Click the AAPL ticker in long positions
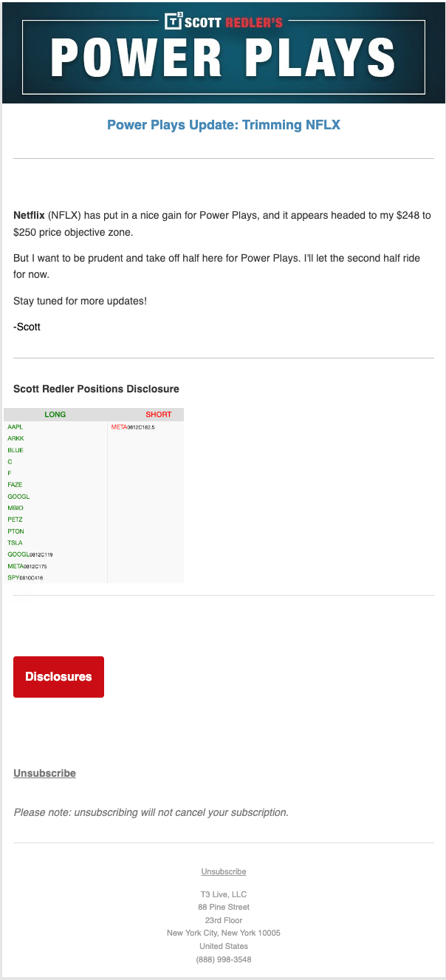This screenshot has height=980, width=446. [16, 427]
